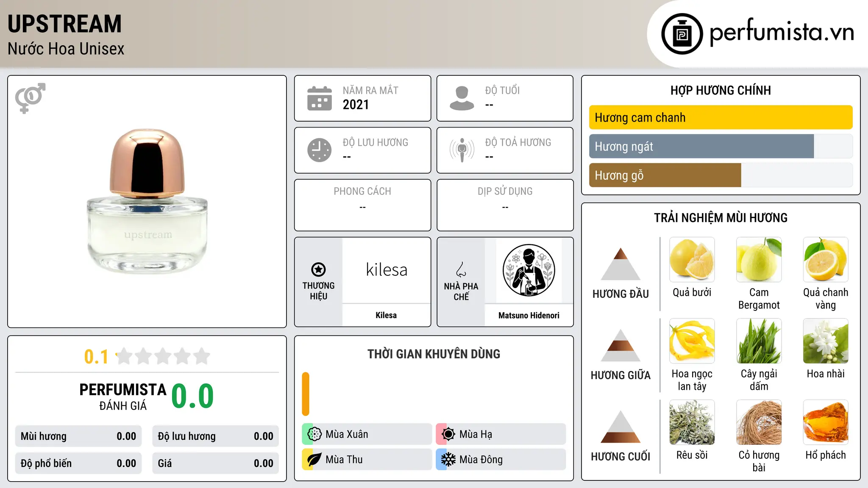Click the Mùi hương 0.00 score box
This screenshot has width=868, height=488.
(78, 436)
